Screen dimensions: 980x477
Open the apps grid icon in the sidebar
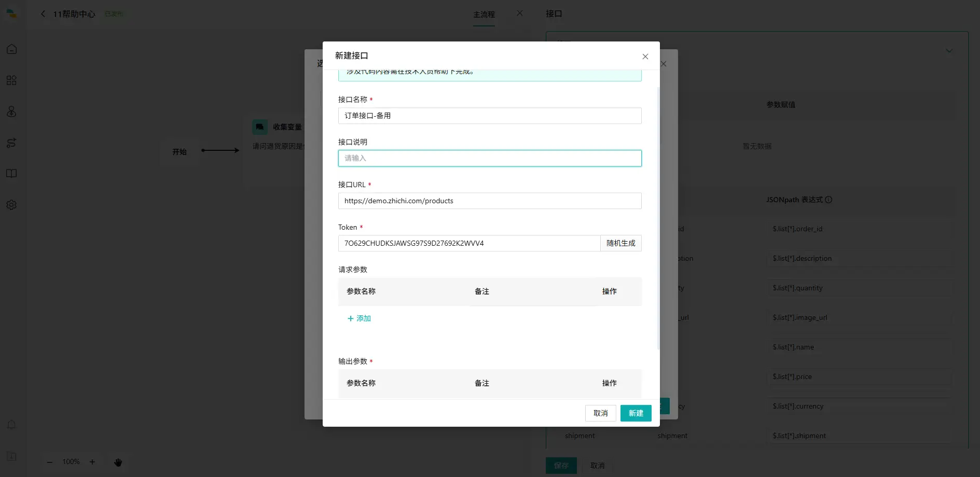[11, 80]
